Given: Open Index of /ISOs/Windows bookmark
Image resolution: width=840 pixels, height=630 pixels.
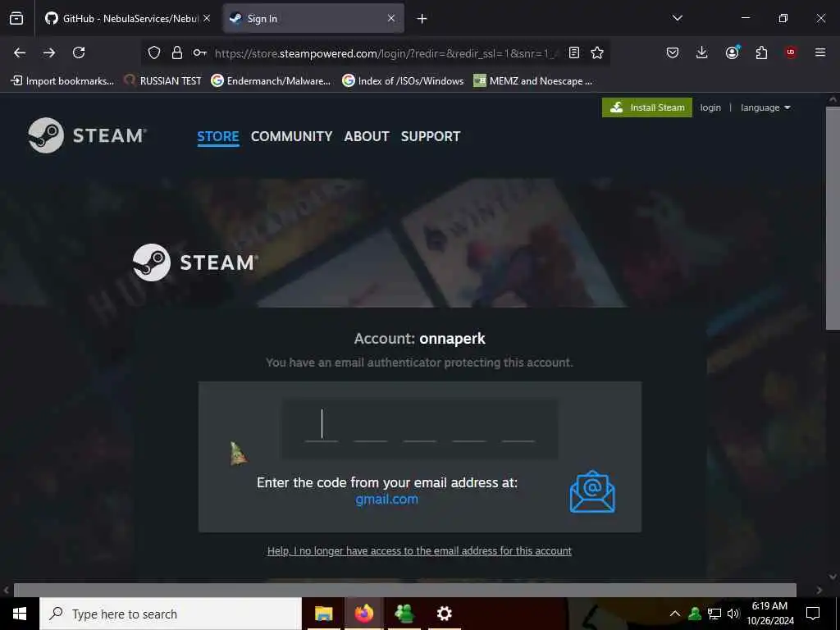Looking at the screenshot, I should pyautogui.click(x=403, y=81).
